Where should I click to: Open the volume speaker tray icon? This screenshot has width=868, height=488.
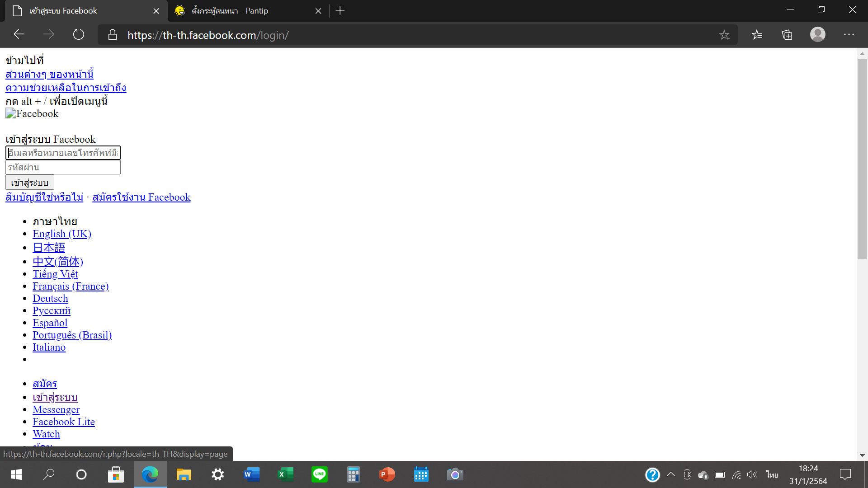pos(752,474)
